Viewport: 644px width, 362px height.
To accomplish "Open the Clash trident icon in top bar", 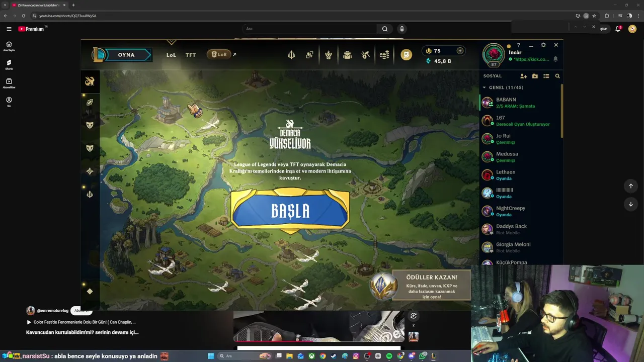I will tap(291, 55).
